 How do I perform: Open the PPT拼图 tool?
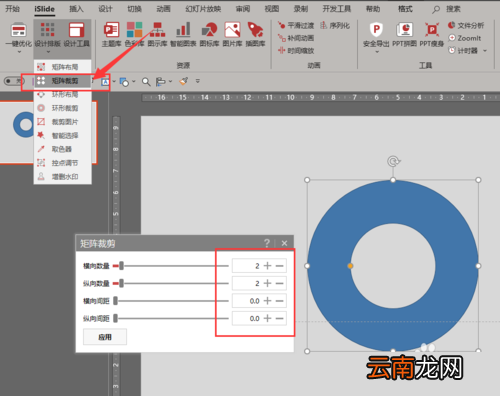click(x=405, y=34)
